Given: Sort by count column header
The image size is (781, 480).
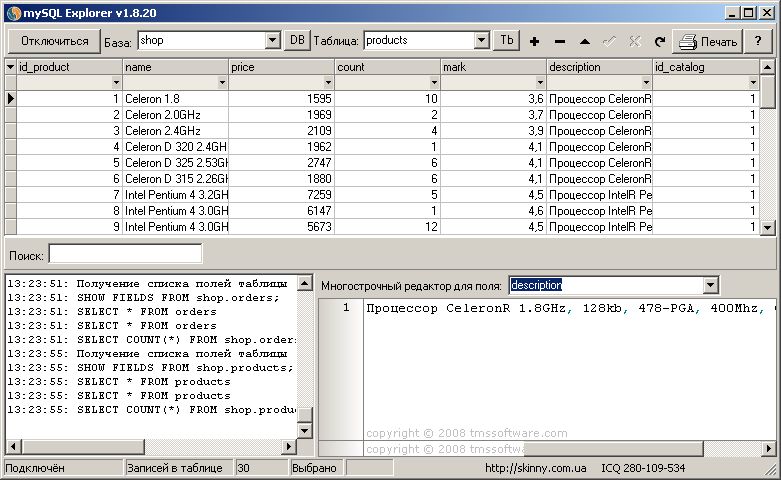Looking at the screenshot, I should pos(388,67).
